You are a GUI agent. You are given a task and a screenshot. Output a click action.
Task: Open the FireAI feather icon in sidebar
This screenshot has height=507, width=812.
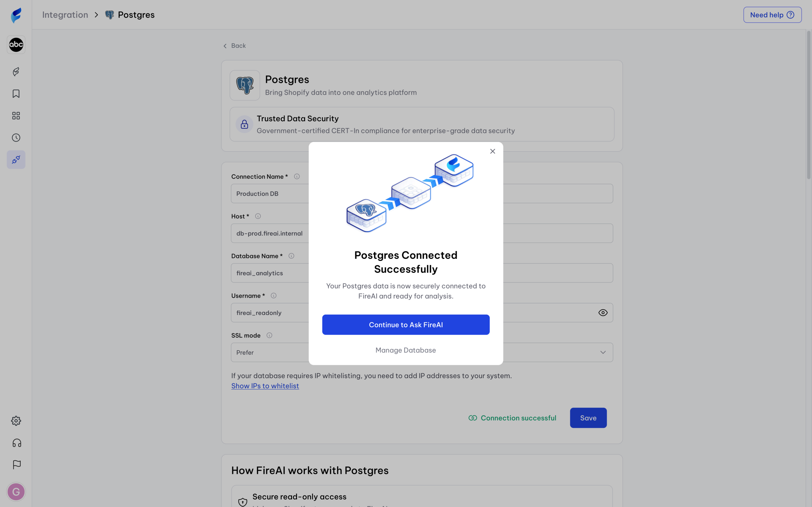pyautogui.click(x=16, y=72)
